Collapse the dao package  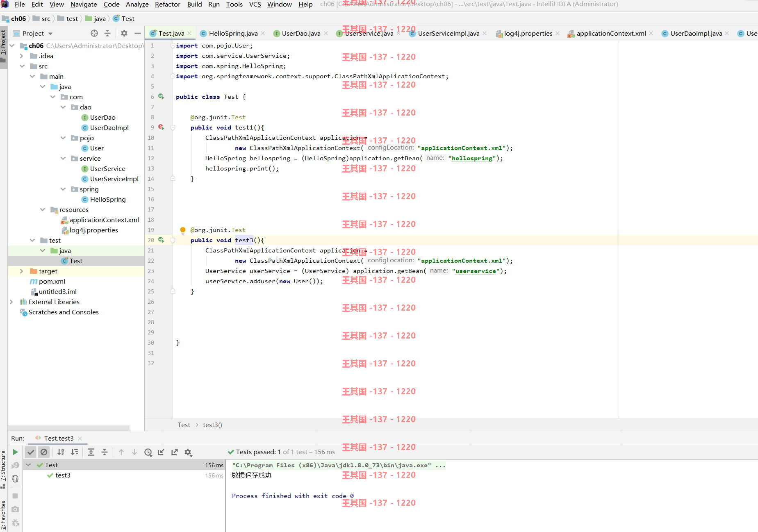click(x=63, y=107)
